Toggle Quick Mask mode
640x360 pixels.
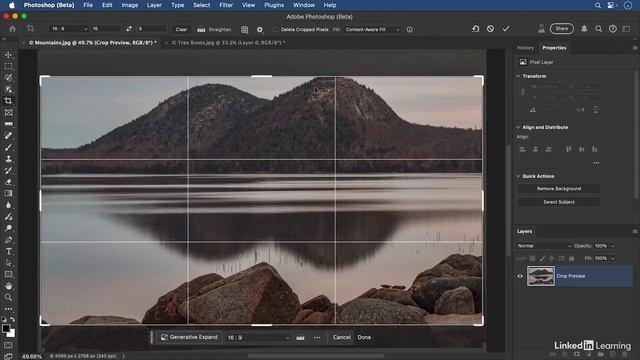click(x=8, y=345)
